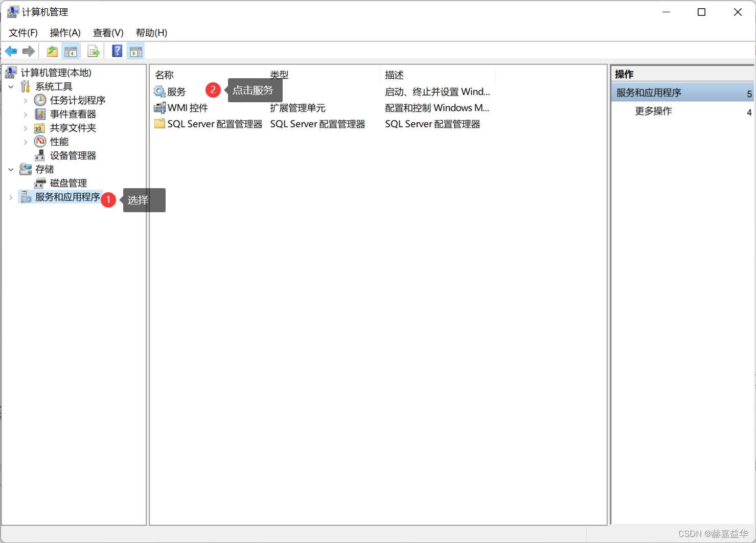Collapse the 系统工具 tree node
The height and width of the screenshot is (543, 756).
point(11,87)
